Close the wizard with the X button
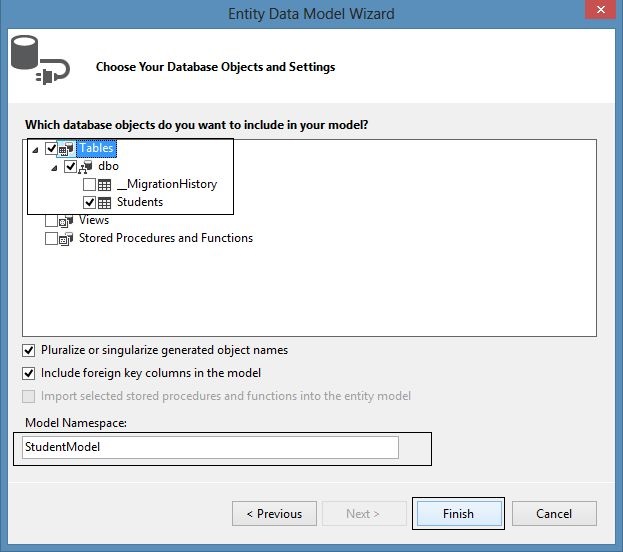This screenshot has width=623, height=552. pos(601,10)
